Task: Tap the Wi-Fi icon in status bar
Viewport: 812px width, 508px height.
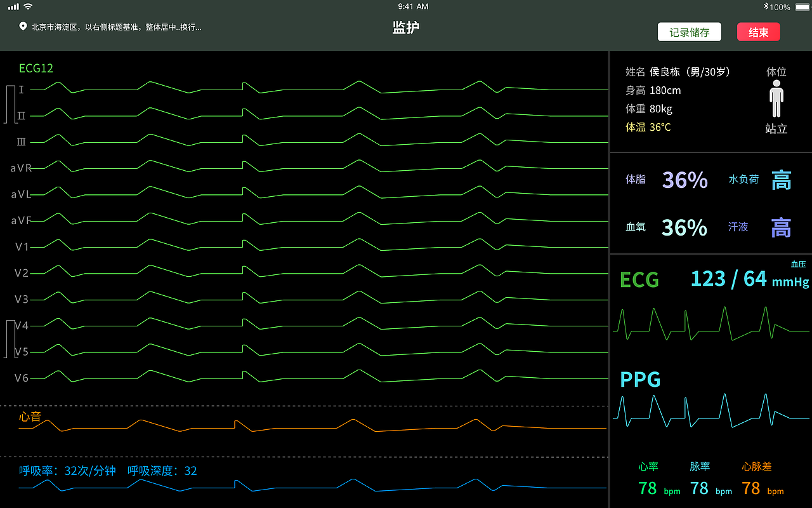Action: [x=28, y=6]
